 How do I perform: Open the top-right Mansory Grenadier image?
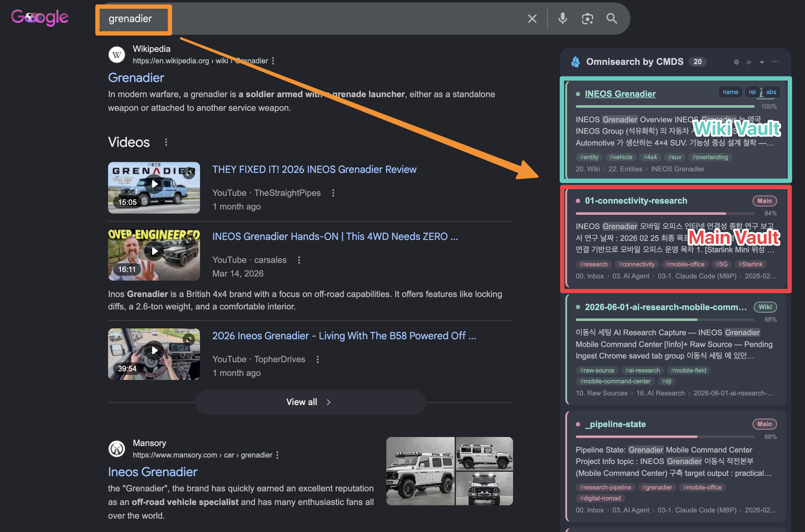pyautogui.click(x=484, y=453)
